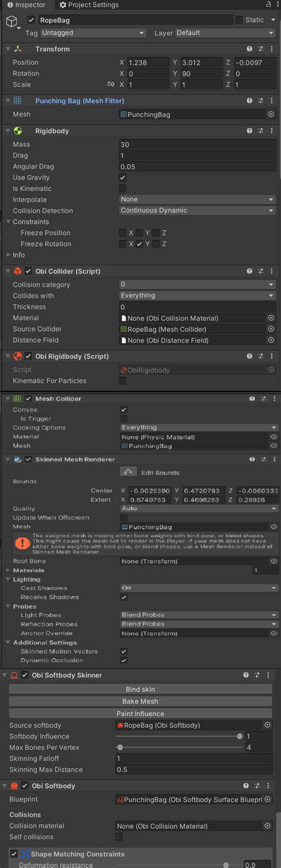Viewport: 281px width, 868px height.
Task: Click the Bind skin button
Action: pyautogui.click(x=140, y=690)
